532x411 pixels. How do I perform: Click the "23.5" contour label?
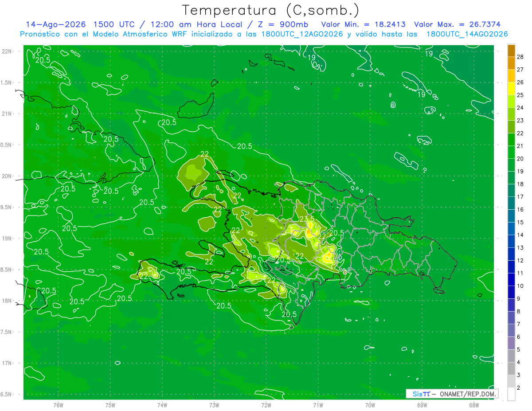coord(307,219)
